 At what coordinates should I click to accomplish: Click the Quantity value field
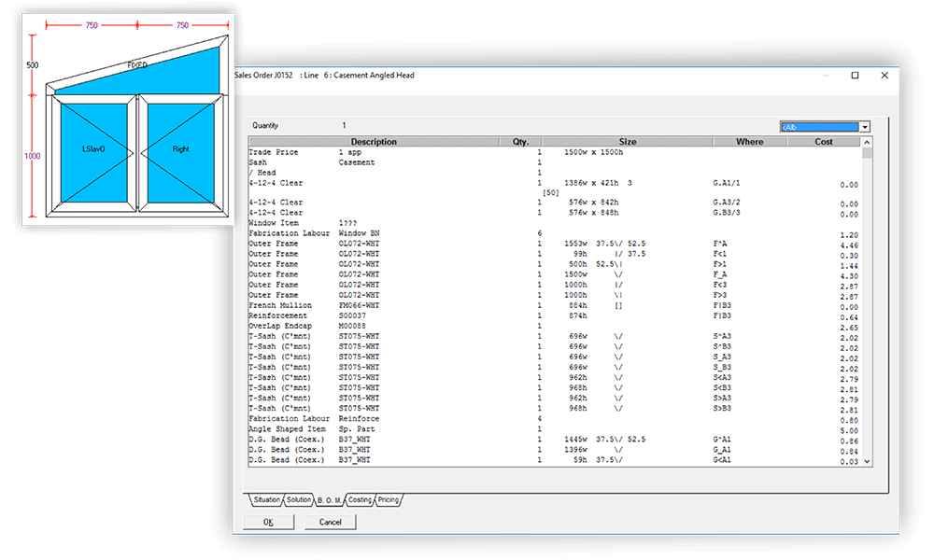point(343,124)
